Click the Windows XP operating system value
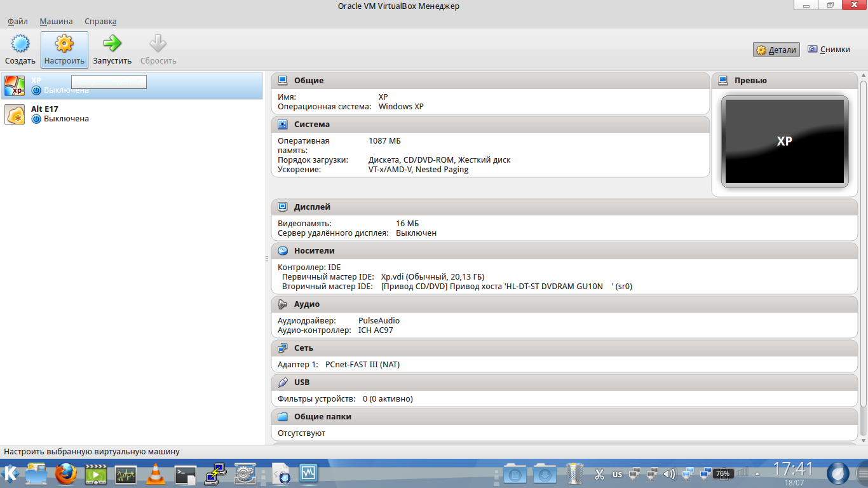The image size is (868, 488). click(401, 107)
